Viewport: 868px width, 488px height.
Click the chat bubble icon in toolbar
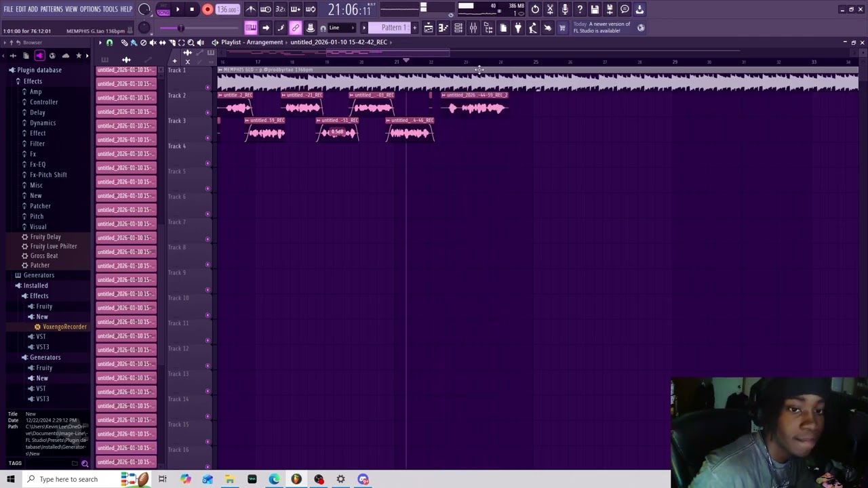625,9
